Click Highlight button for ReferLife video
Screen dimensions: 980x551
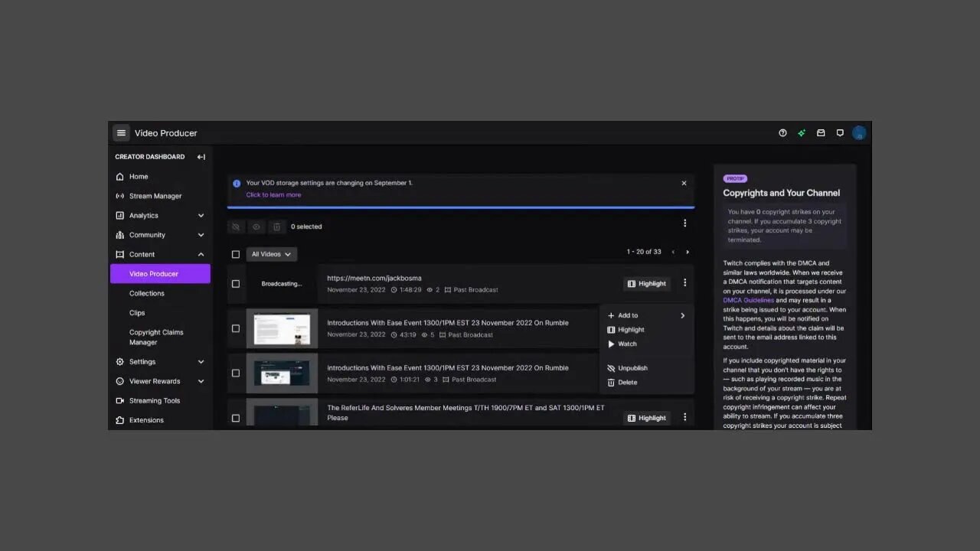pos(647,418)
